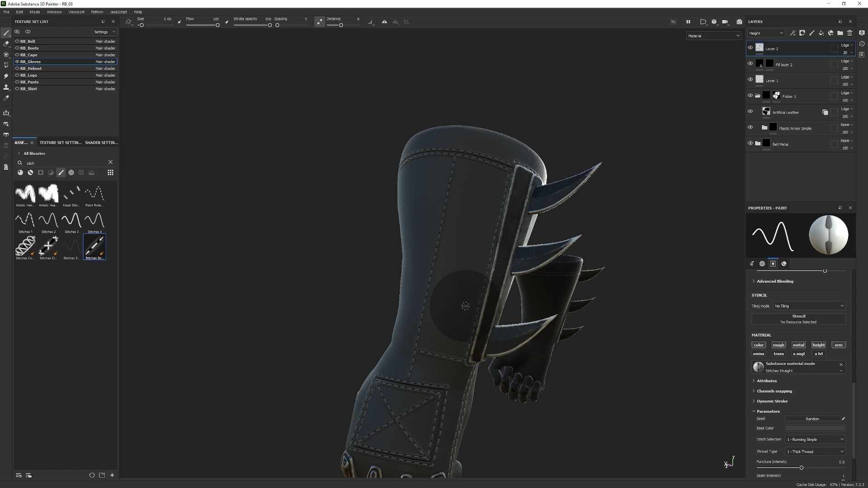Toggle symmetry icon in brush toolbar

point(384,22)
